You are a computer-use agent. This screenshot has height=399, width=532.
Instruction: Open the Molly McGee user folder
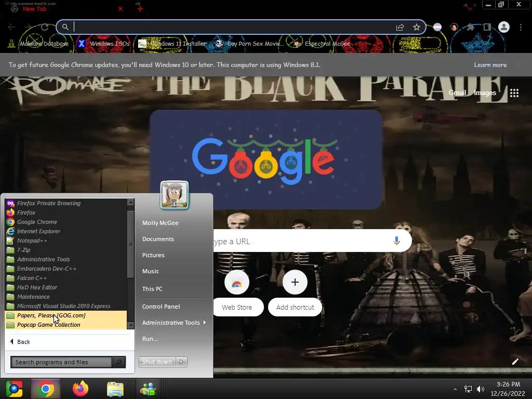pos(160,223)
